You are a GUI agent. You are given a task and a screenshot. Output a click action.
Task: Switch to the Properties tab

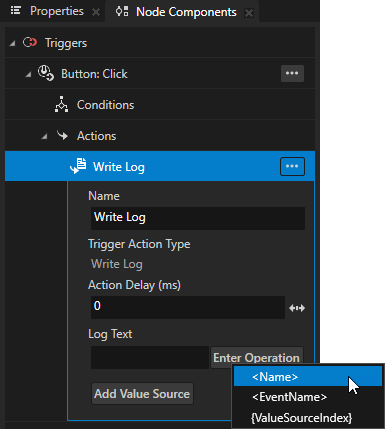(57, 11)
